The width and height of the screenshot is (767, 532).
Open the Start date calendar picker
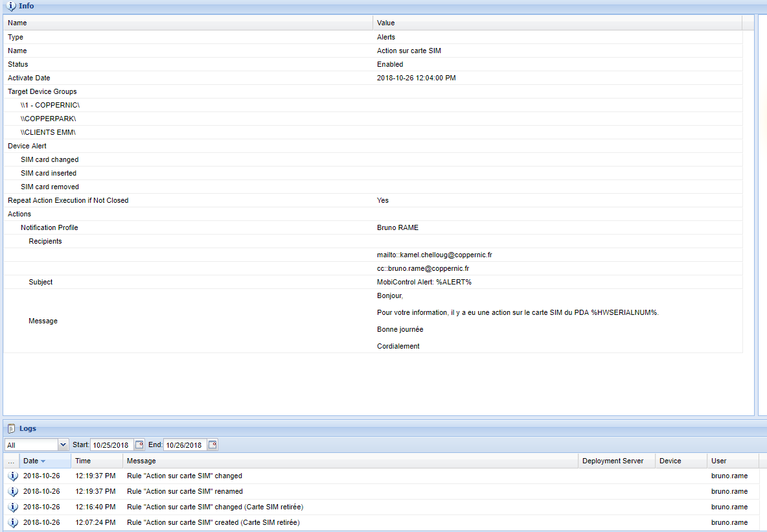click(139, 445)
